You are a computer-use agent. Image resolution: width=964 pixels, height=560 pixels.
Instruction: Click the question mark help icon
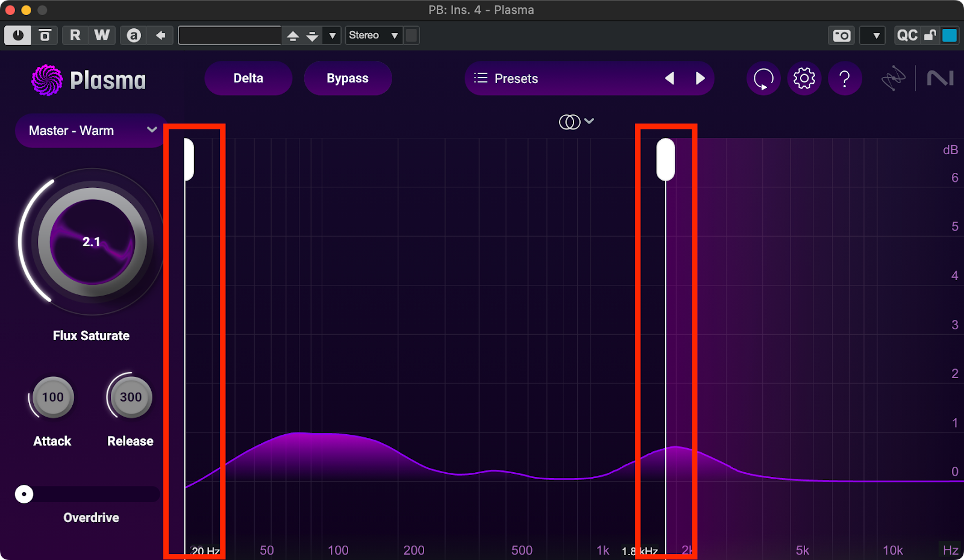[x=845, y=78]
